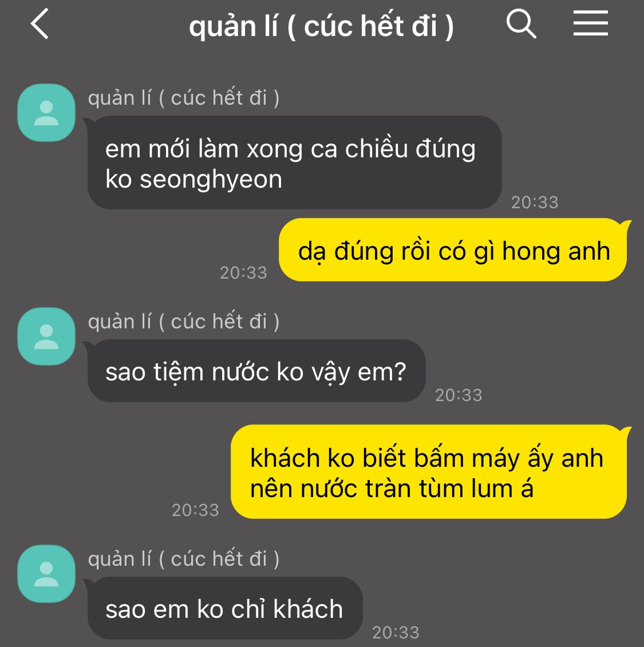Tap timestamp right of 'sao tiệm nước' bubble
This screenshot has height=647, width=644.
459,395
